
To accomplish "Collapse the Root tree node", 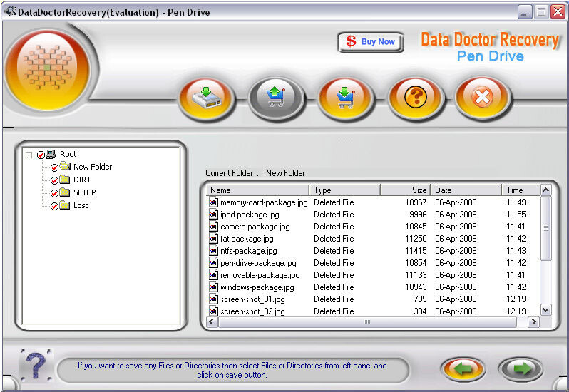I will point(29,155).
